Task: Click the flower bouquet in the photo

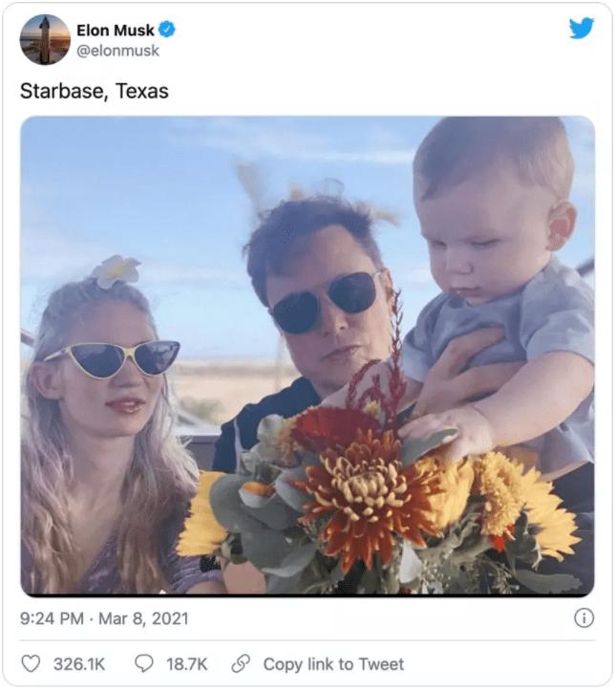Action: click(382, 497)
